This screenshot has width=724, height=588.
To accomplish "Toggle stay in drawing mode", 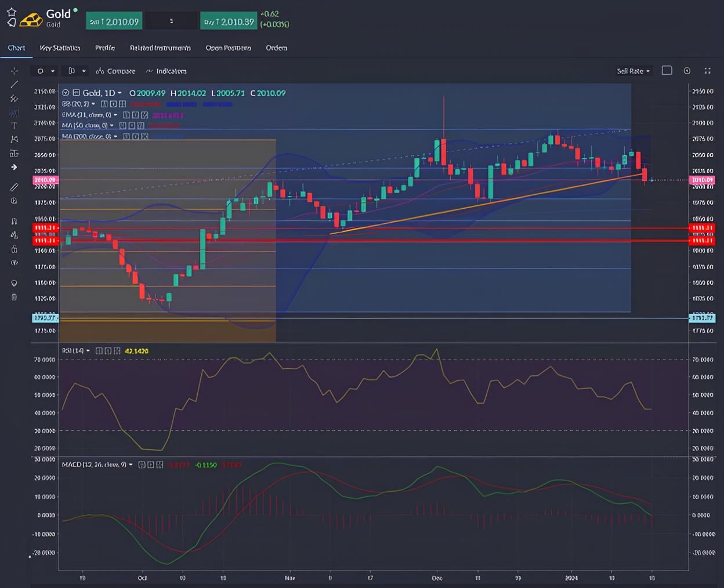I will [x=14, y=235].
